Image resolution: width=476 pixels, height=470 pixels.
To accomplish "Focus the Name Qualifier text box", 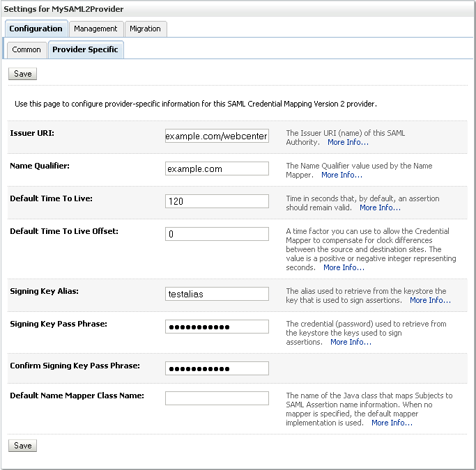I will 217,169.
